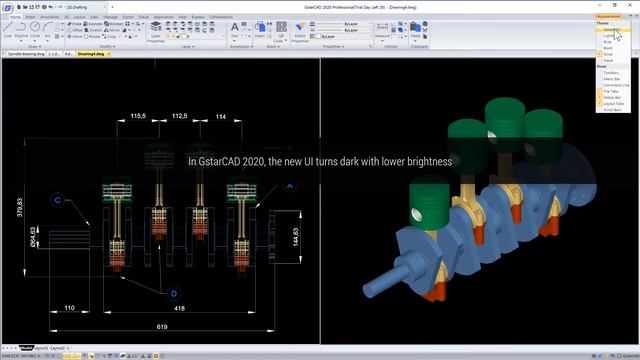Activate the Copy tool
Image resolution: width=640 pixels, height=360 pixels.
point(110,36)
